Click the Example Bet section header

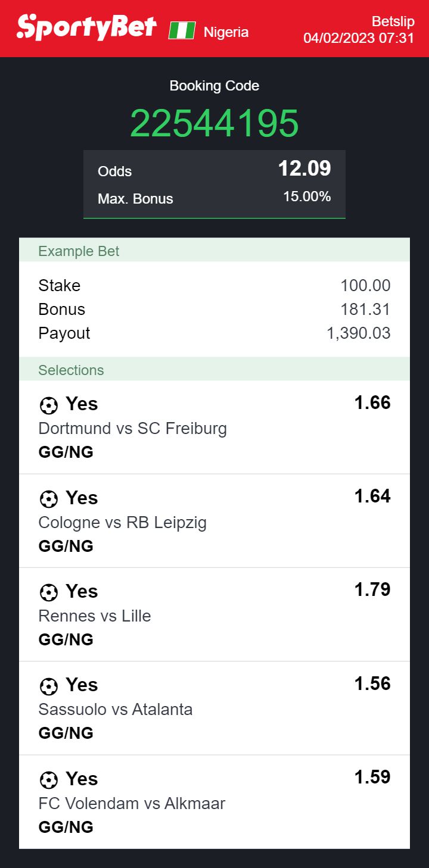(x=79, y=251)
